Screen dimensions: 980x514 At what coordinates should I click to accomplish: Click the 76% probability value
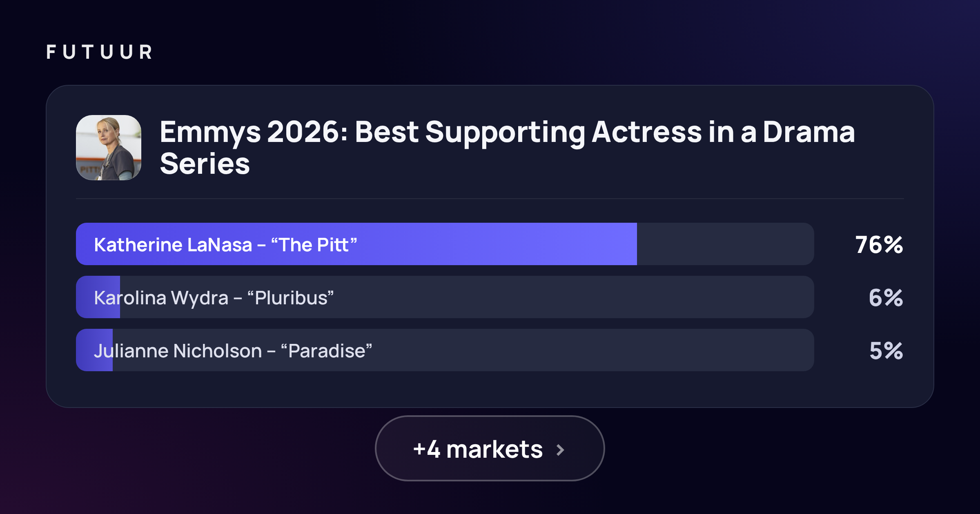[879, 245]
